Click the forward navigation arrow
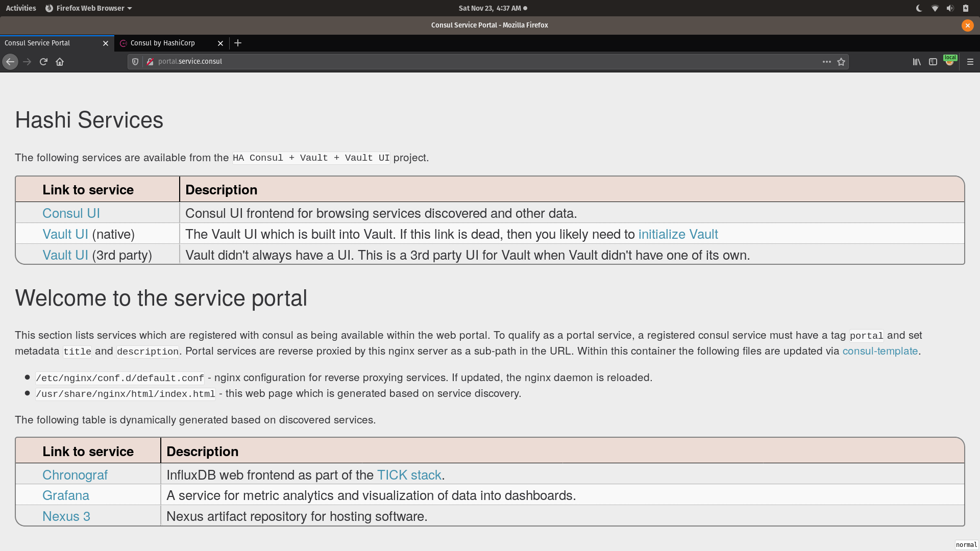The width and height of the screenshot is (980, 551). [x=27, y=62]
